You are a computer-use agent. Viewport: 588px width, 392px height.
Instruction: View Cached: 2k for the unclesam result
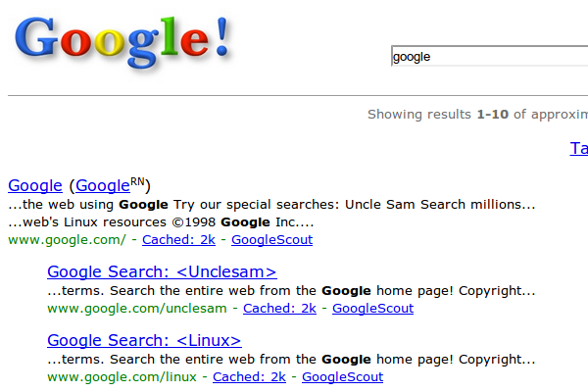pyautogui.click(x=279, y=309)
